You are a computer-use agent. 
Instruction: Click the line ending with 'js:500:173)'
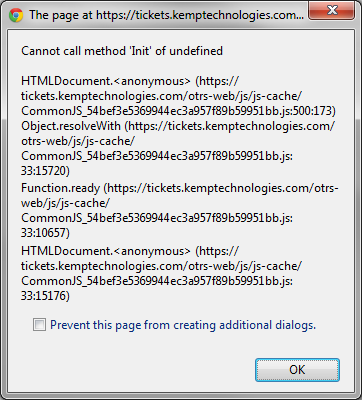(178, 111)
